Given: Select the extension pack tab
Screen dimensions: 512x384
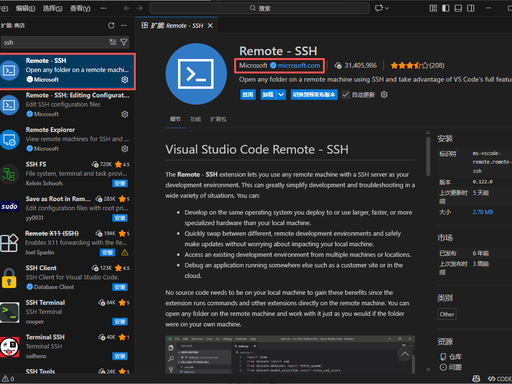Looking at the screenshot, I should point(218,119).
